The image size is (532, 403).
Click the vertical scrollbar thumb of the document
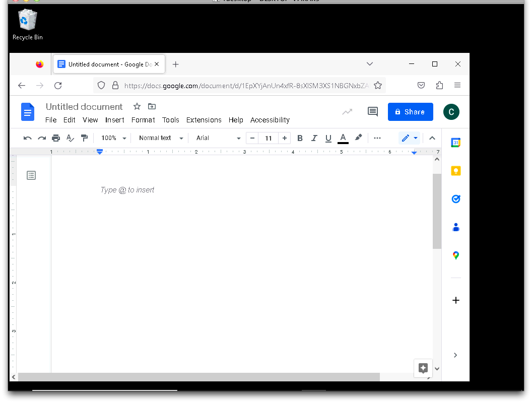point(437,212)
